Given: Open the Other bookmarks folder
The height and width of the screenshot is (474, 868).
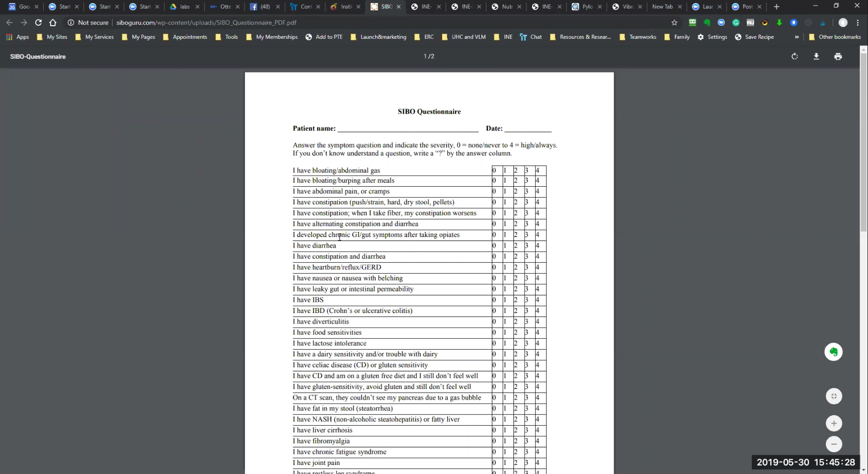Looking at the screenshot, I should [x=835, y=37].
